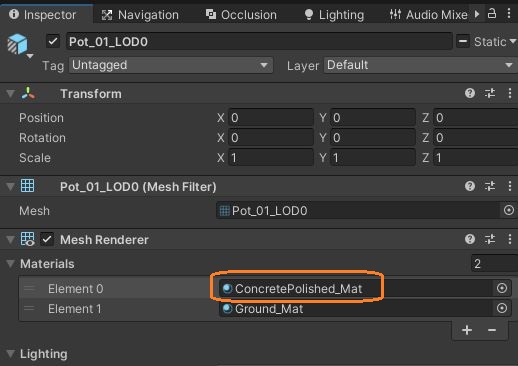
Task: Open the Navigation tab
Action: coord(140,15)
